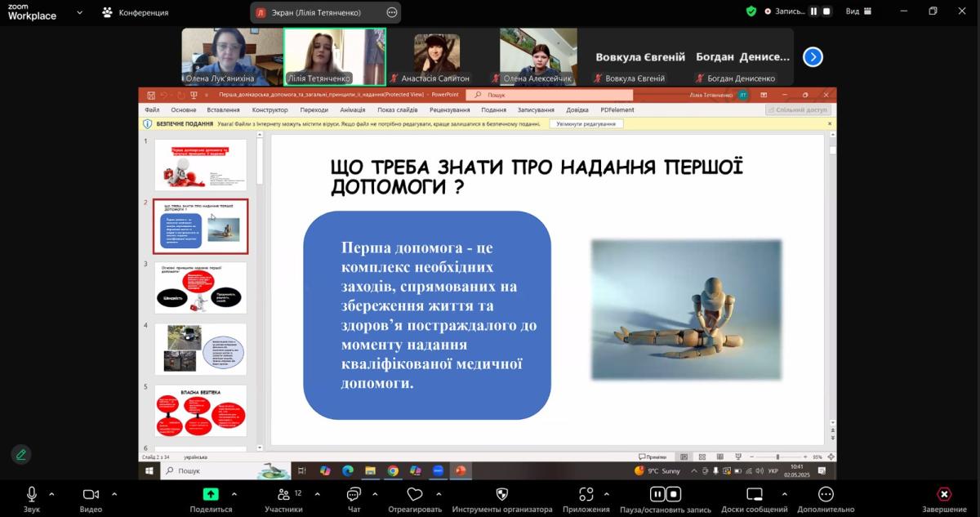Open the More options button

826,495
